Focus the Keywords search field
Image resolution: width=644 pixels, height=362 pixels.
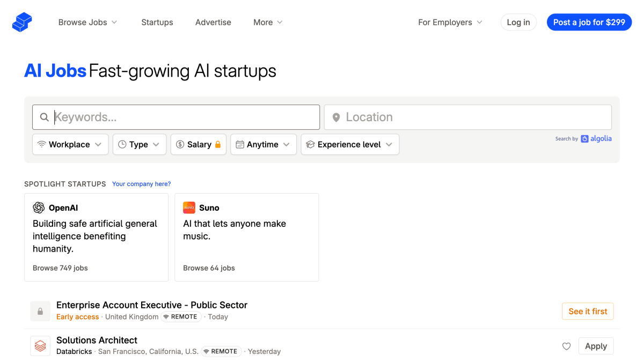(176, 117)
